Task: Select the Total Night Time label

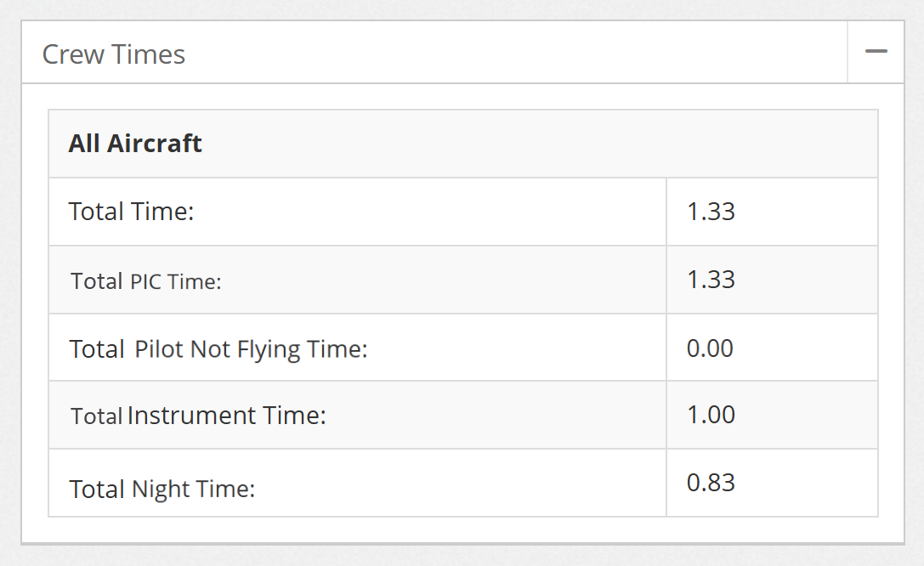Action: [162, 489]
